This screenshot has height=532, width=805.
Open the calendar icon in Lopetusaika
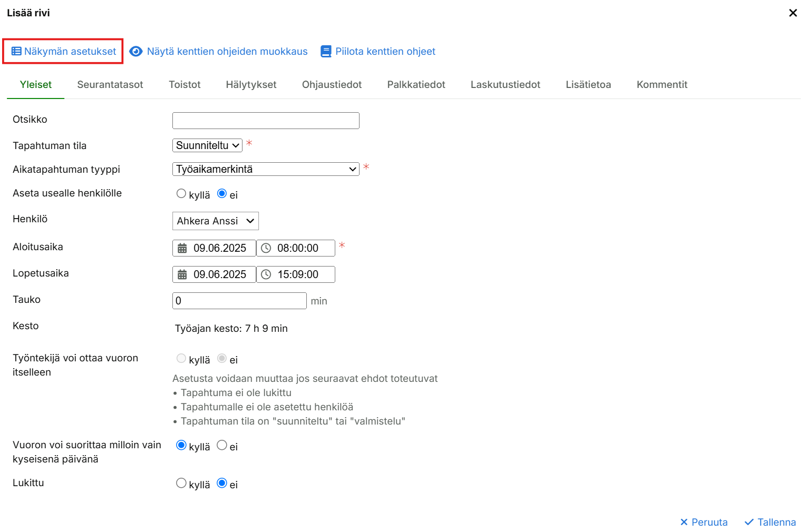coord(182,274)
